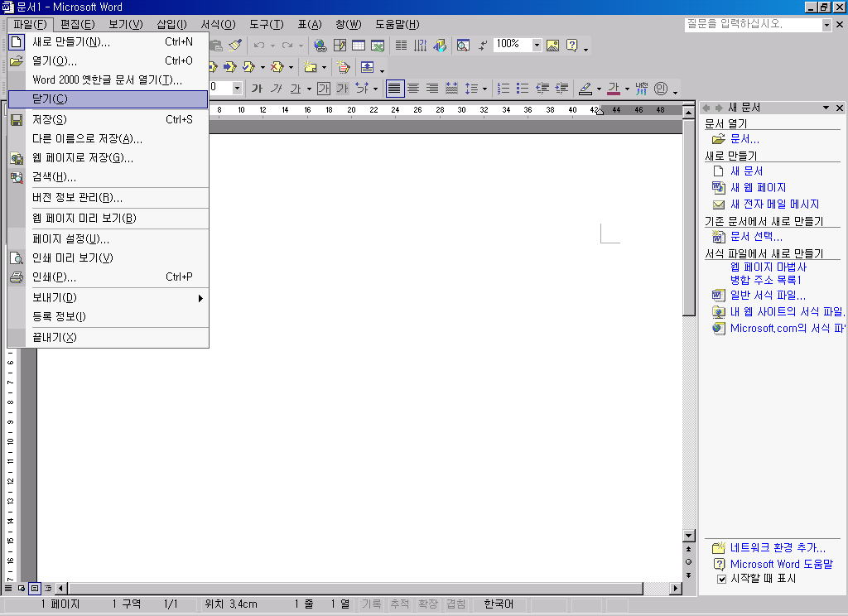The height and width of the screenshot is (616, 848).
Task: Apply Character Shading with shaded 가 icon
Action: (342, 89)
